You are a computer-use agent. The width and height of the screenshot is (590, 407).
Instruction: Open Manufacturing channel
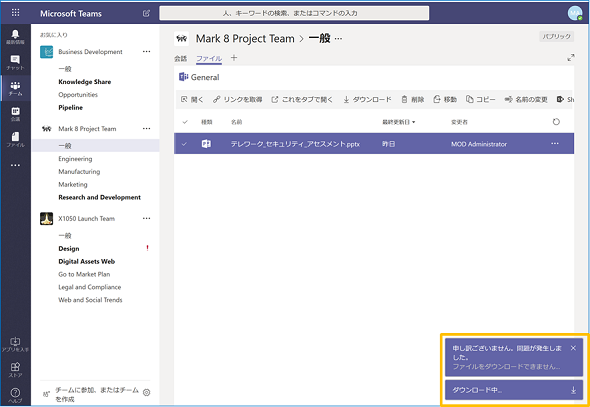79,172
